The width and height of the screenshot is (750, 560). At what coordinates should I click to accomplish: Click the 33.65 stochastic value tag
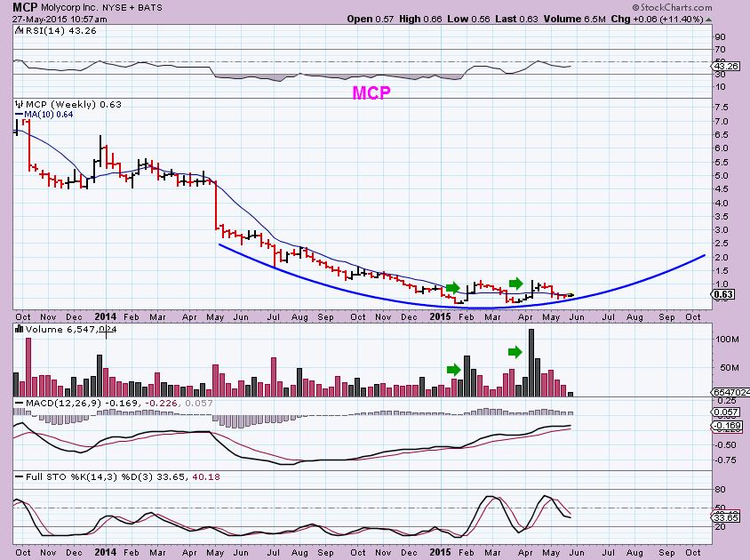coord(726,517)
